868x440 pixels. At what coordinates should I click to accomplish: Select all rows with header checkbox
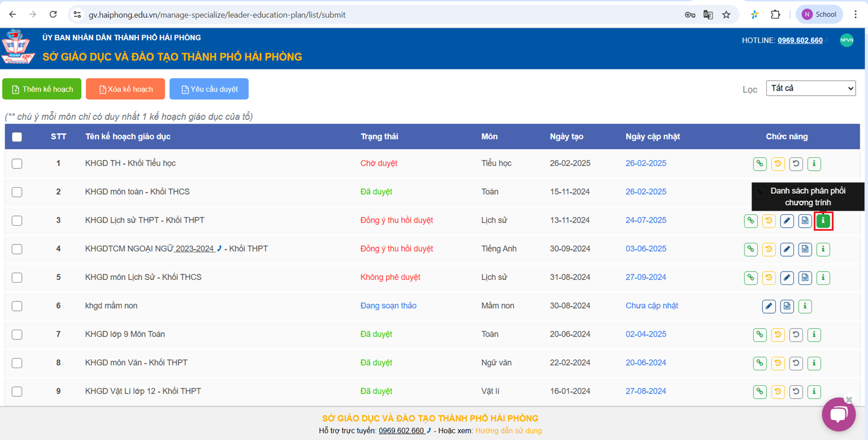17,137
